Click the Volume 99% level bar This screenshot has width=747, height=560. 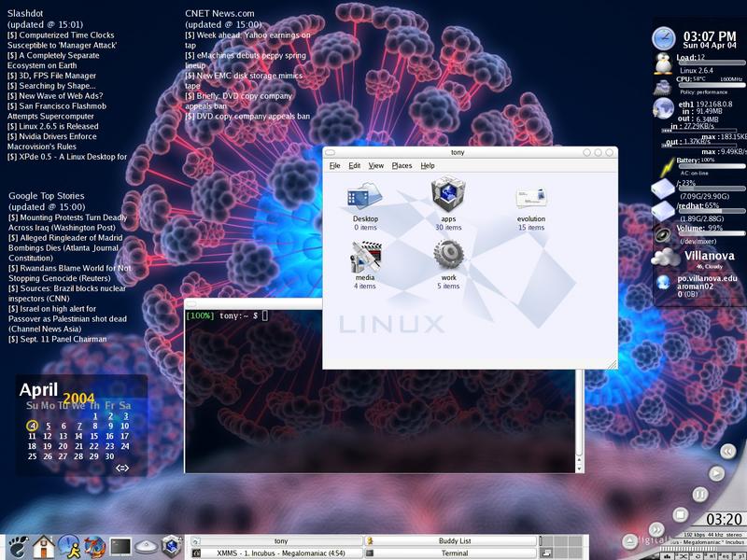point(711,234)
